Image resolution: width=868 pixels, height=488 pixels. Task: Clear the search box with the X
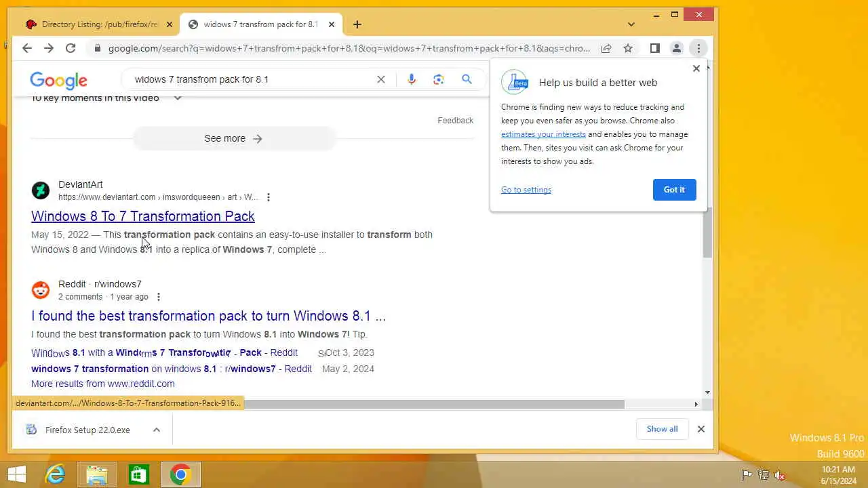tap(381, 79)
